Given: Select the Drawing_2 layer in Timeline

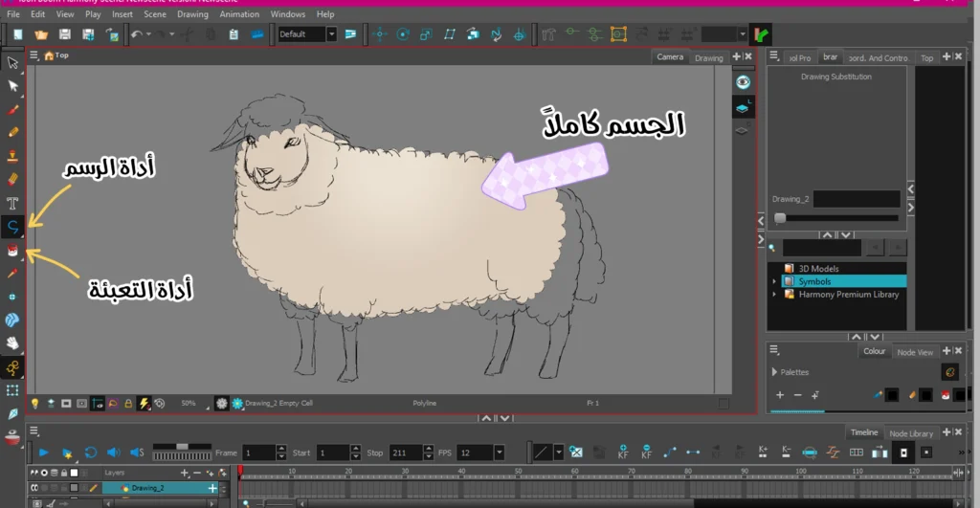Looking at the screenshot, I should pos(160,488).
